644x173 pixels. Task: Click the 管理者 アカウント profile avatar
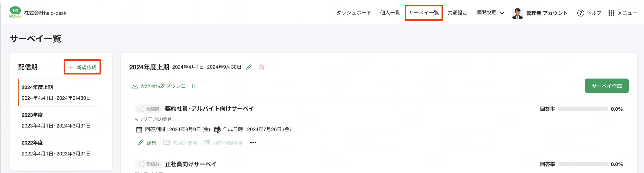tap(518, 13)
